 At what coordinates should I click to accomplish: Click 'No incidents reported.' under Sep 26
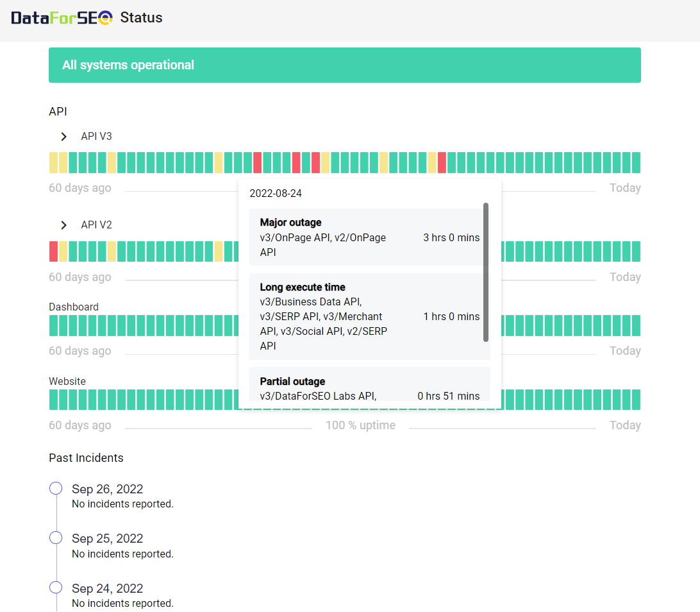pos(123,504)
